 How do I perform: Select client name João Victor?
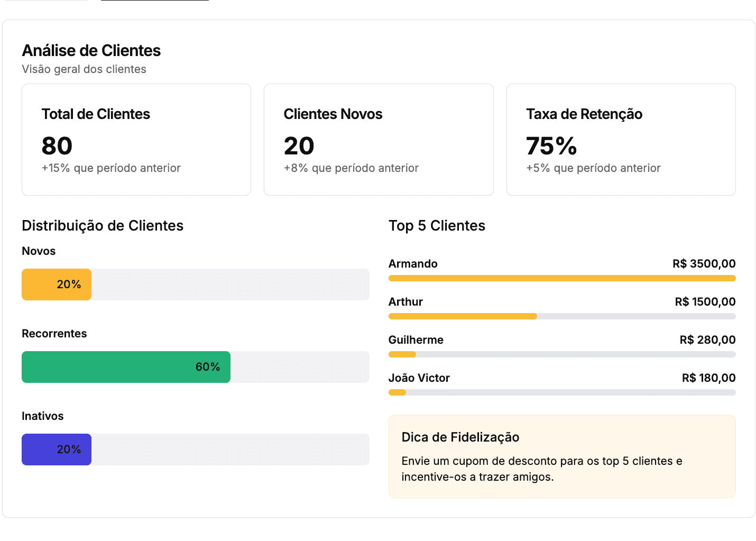pyautogui.click(x=419, y=378)
